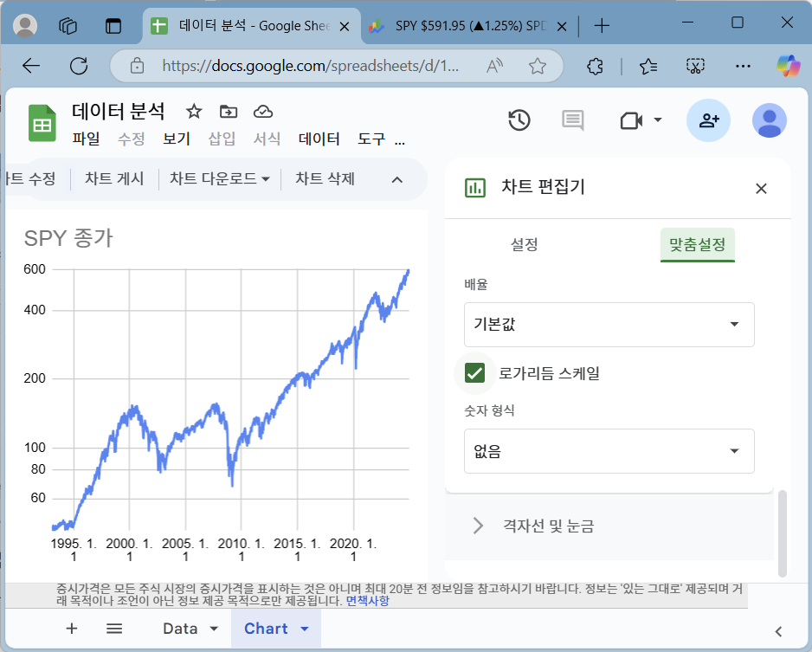Collapse the chart toolbar with up chevron
Screen dimensions: 812x652
pyautogui.click(x=397, y=180)
